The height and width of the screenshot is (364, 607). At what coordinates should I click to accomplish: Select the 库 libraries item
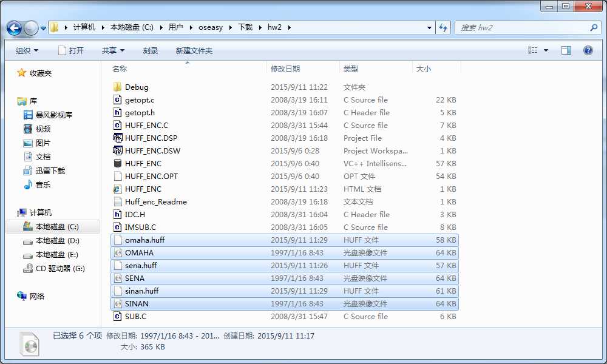pyautogui.click(x=27, y=101)
